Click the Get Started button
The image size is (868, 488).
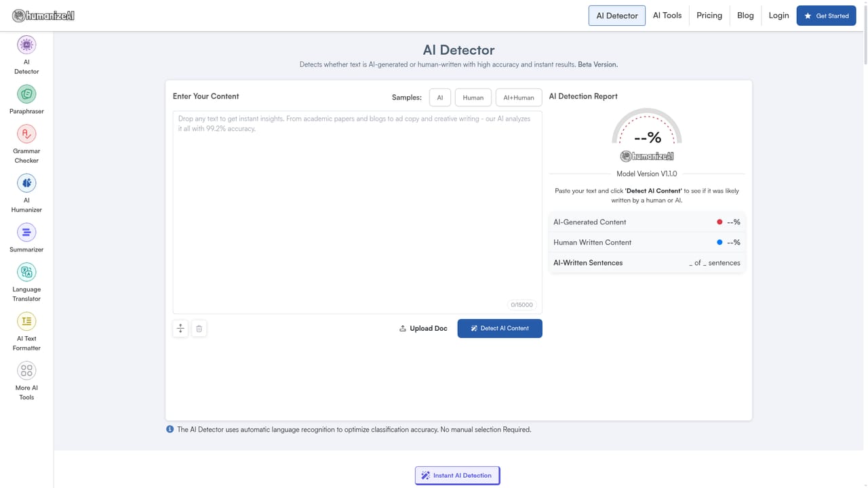tap(826, 16)
